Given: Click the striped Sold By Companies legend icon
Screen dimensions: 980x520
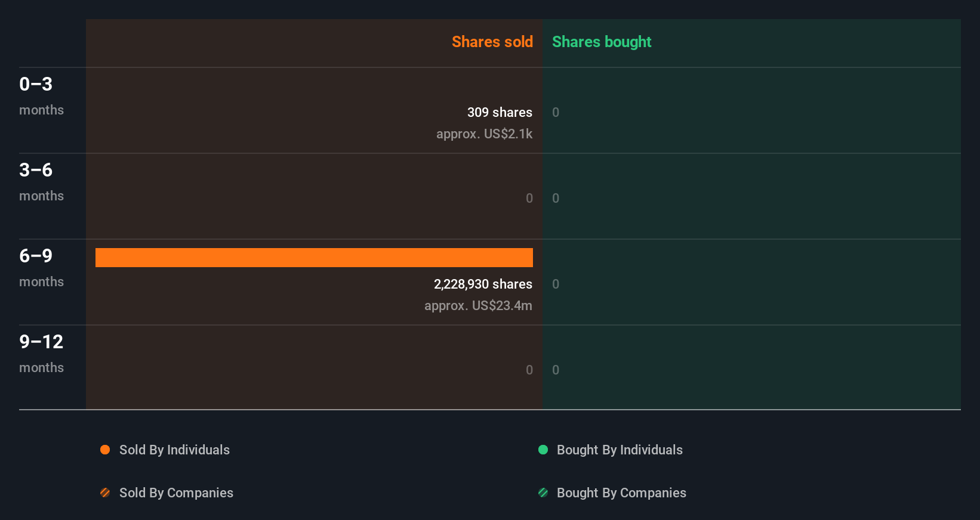Looking at the screenshot, I should click(x=105, y=493).
